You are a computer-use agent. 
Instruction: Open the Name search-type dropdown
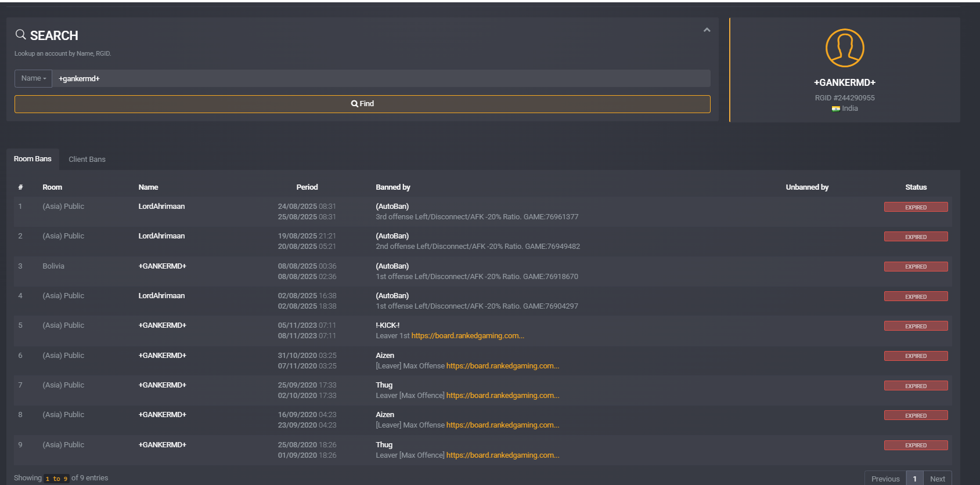pyautogui.click(x=34, y=78)
